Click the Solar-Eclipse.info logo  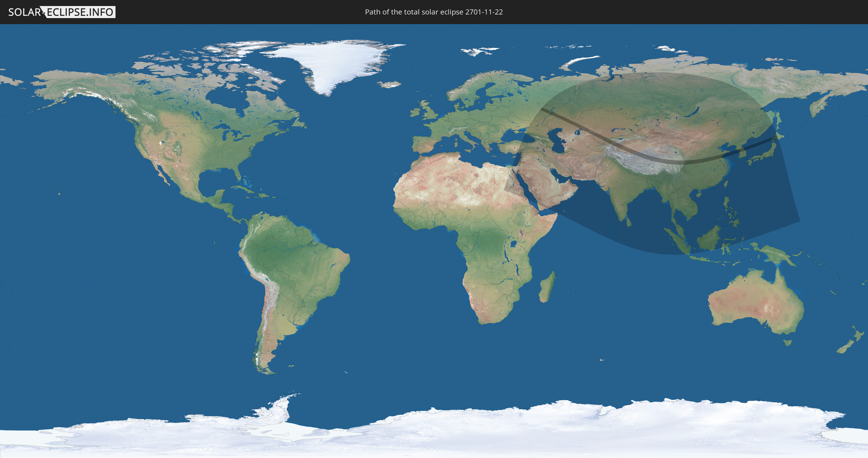[x=62, y=12]
